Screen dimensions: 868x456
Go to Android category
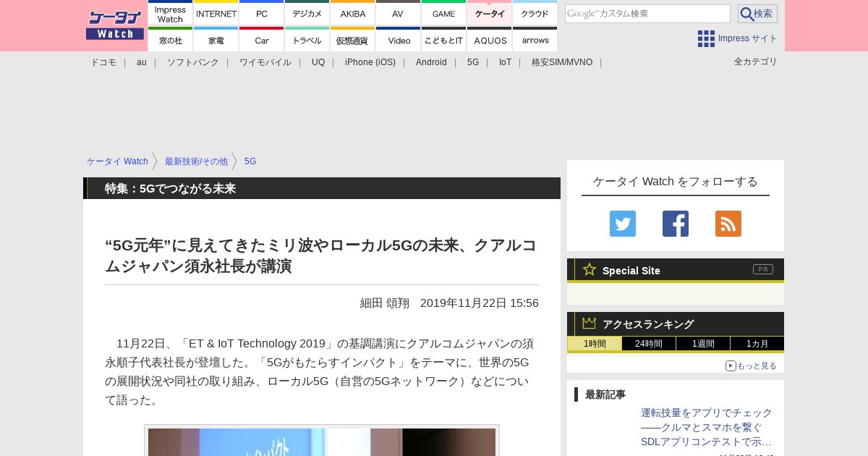431,62
